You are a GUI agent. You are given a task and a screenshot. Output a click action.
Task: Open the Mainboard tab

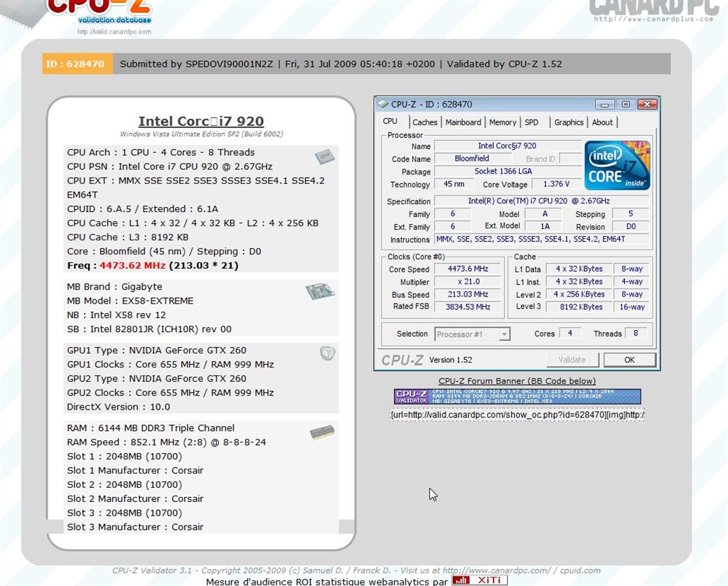(463, 122)
